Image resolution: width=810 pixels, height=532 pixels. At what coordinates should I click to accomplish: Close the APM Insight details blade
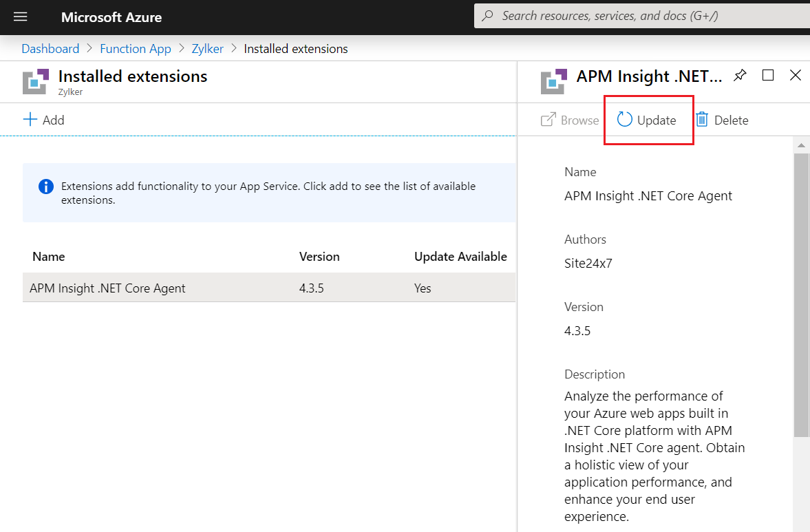[796, 76]
